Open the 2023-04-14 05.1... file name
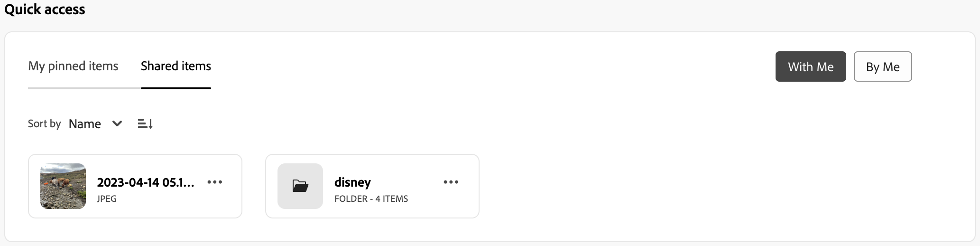This screenshot has height=246, width=980. 146,182
